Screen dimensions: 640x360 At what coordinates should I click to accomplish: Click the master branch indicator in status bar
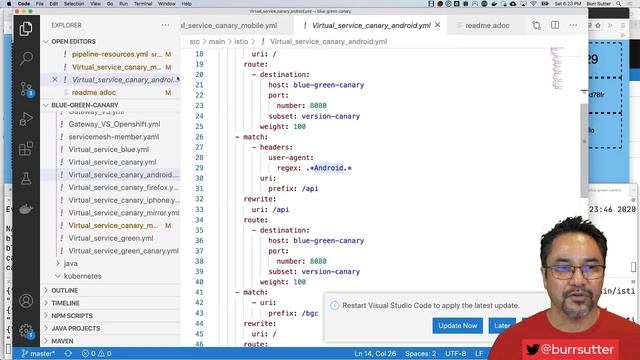(x=38, y=353)
